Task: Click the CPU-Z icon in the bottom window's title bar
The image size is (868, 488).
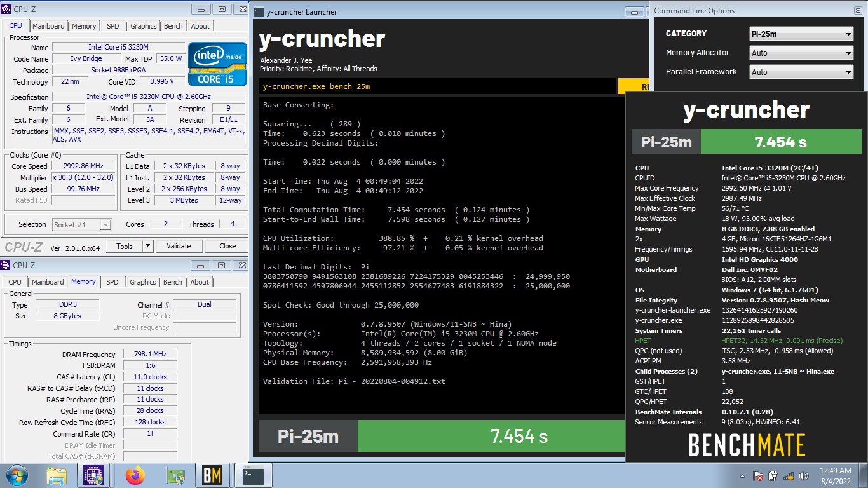Action: (4, 265)
